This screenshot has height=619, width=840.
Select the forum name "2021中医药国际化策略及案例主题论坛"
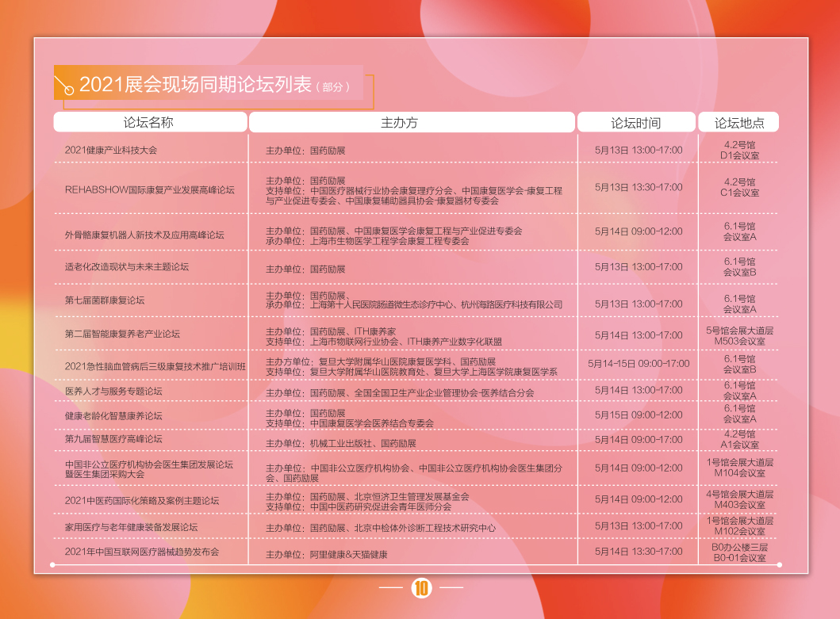[142, 501]
